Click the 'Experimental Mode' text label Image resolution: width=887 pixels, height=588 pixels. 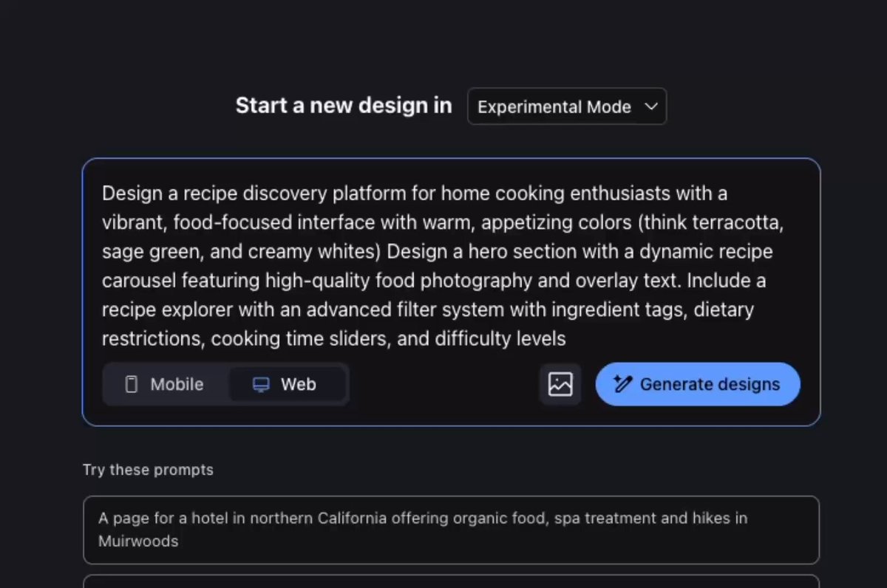click(554, 106)
